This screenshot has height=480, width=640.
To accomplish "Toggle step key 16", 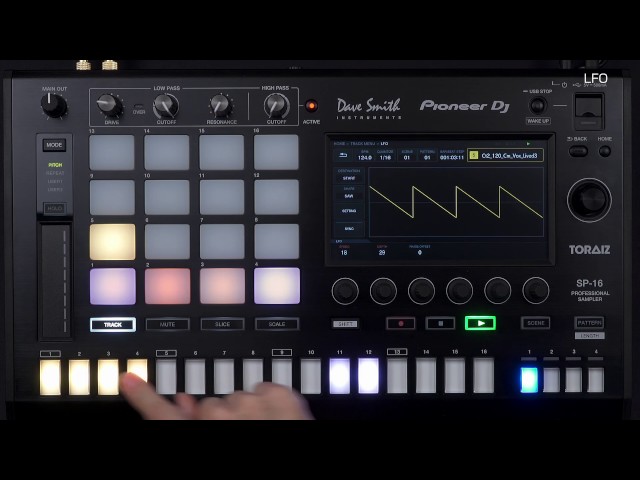I will pos(484,376).
